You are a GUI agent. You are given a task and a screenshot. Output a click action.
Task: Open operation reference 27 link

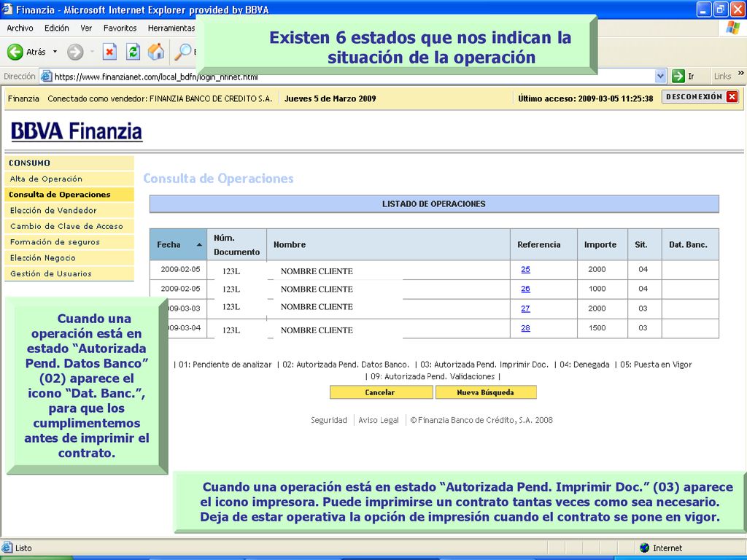click(525, 308)
